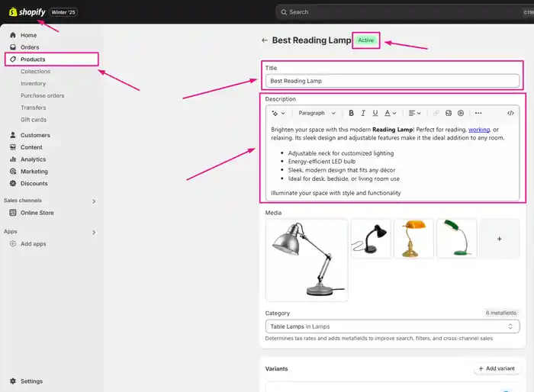Click the Add apps plus icon

coord(13,243)
